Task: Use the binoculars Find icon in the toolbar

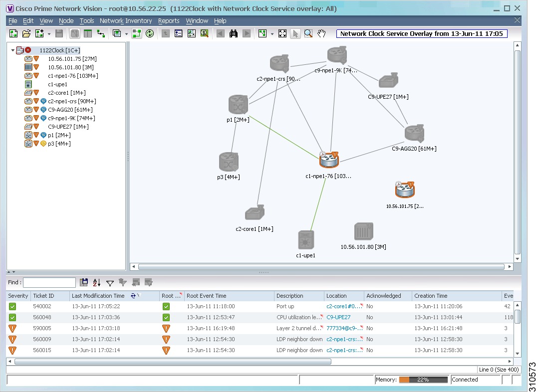Action: pos(233,33)
